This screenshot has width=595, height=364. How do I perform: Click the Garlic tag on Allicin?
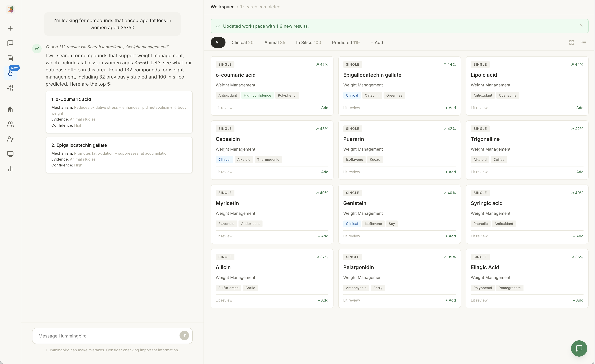pyautogui.click(x=250, y=288)
